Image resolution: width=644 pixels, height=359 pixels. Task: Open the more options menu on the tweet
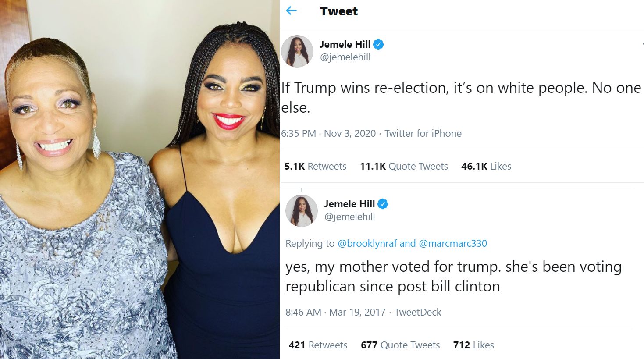click(x=642, y=44)
